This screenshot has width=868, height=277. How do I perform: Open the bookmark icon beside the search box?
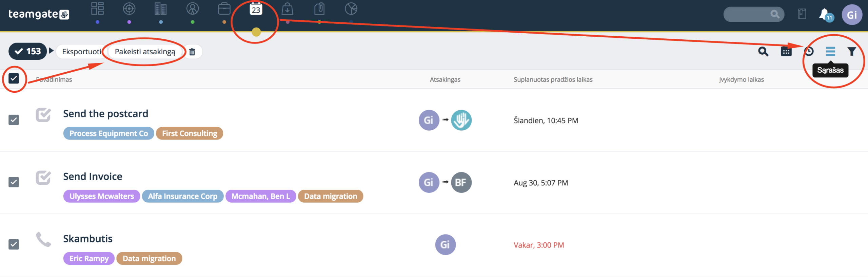click(x=802, y=14)
